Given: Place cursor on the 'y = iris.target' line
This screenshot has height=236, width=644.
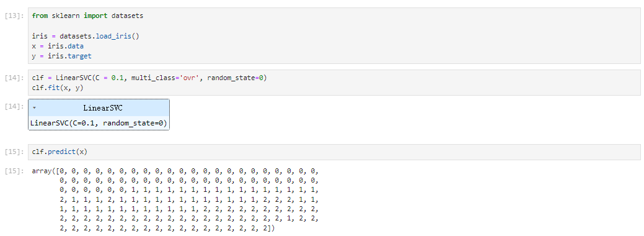Looking at the screenshot, I should pos(61,56).
